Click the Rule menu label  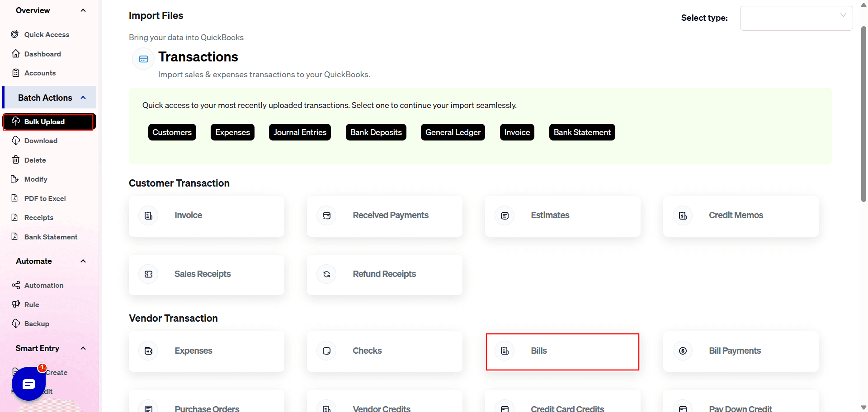pos(32,304)
